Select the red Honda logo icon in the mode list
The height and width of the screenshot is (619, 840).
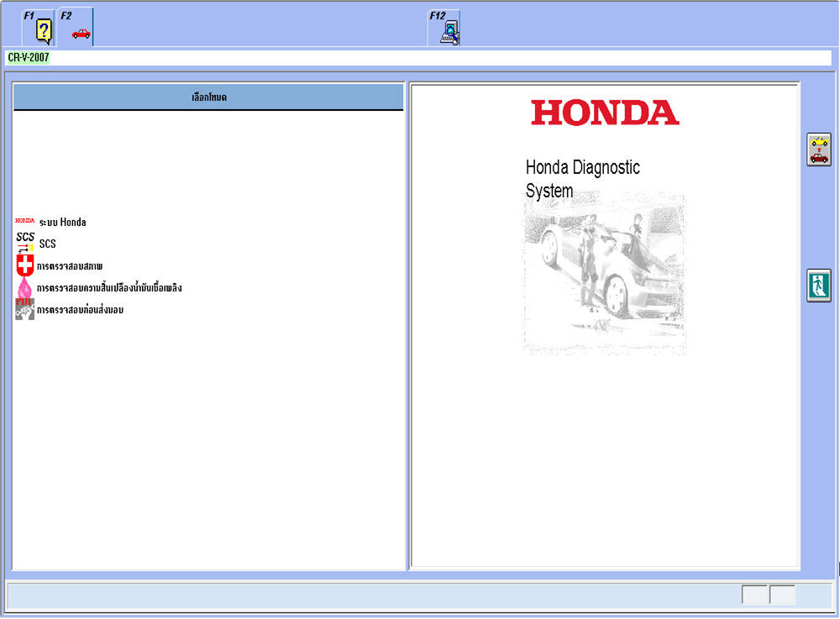(24, 221)
